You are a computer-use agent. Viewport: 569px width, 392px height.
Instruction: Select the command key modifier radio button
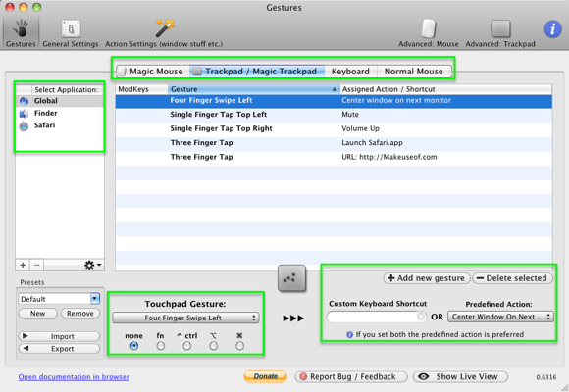[239, 346]
